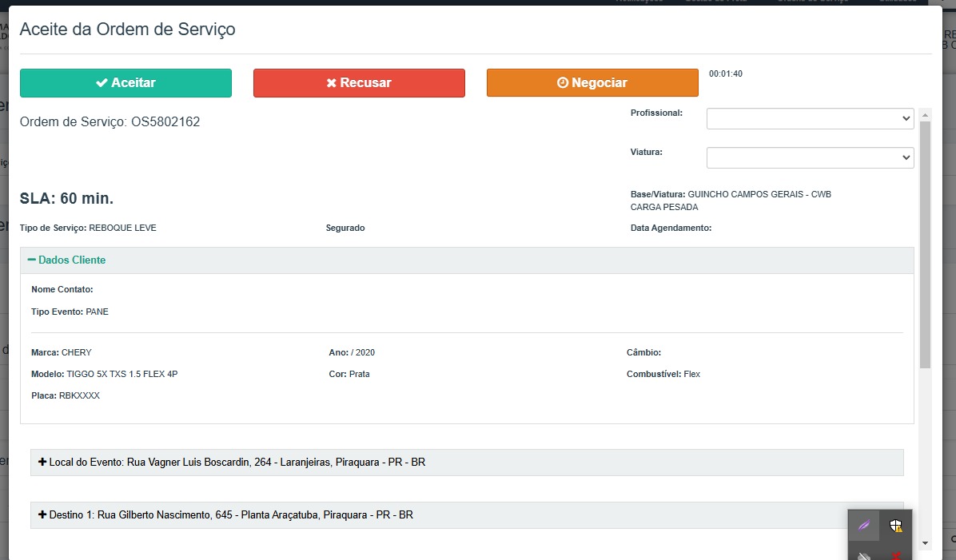
Task: Click the Nome Contato label
Action: (x=62, y=289)
